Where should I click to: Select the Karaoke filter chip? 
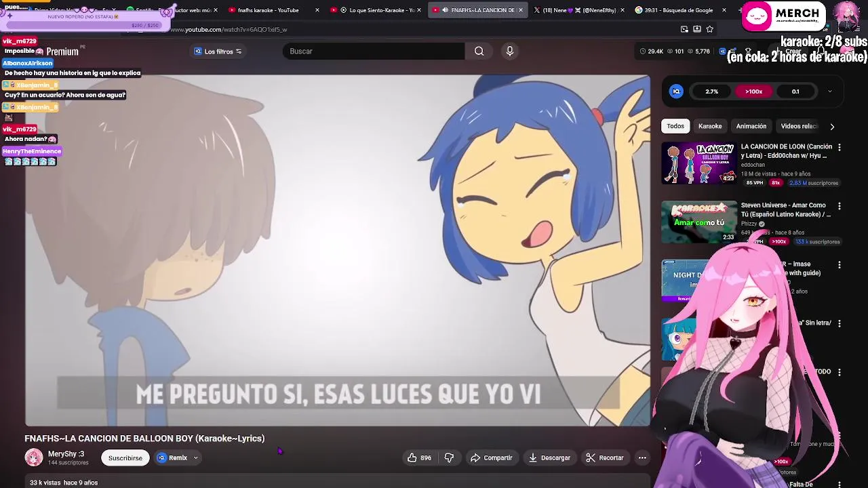(x=710, y=126)
